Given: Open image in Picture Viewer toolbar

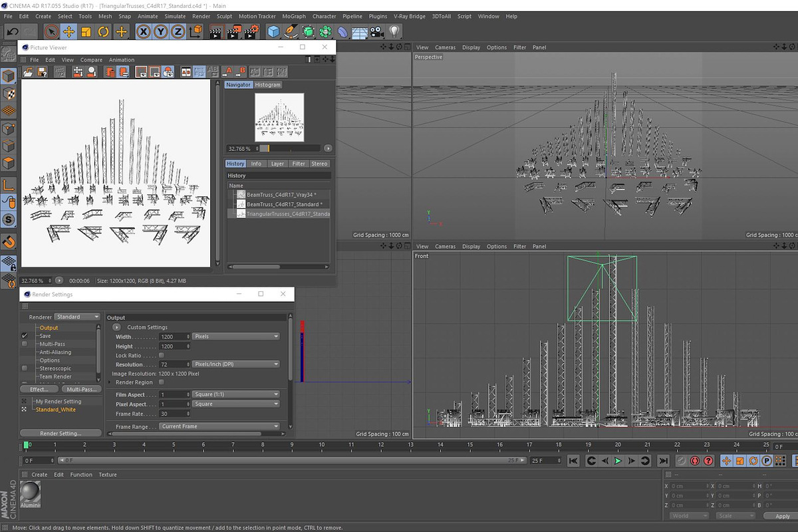Looking at the screenshot, I should tap(29, 72).
